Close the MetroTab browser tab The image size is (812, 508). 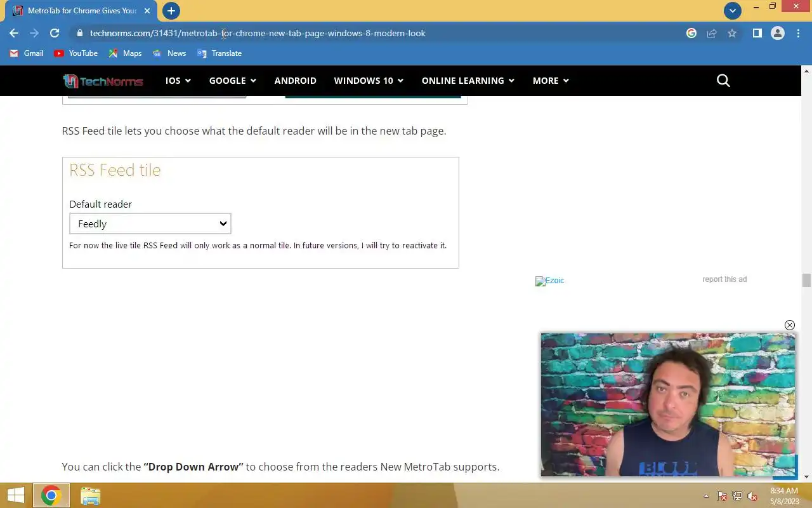click(x=147, y=11)
